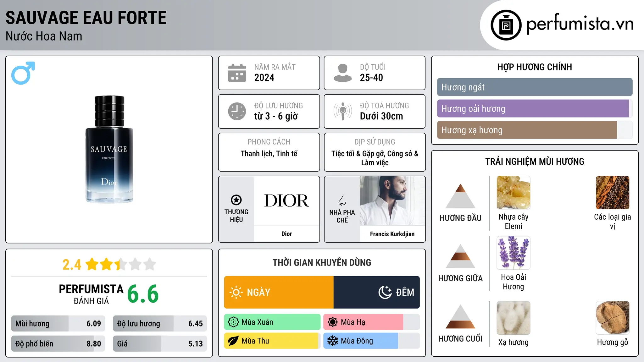Click the perfumista.vn perfume bottle logo icon
Image resolution: width=644 pixels, height=362 pixels.
(x=506, y=25)
